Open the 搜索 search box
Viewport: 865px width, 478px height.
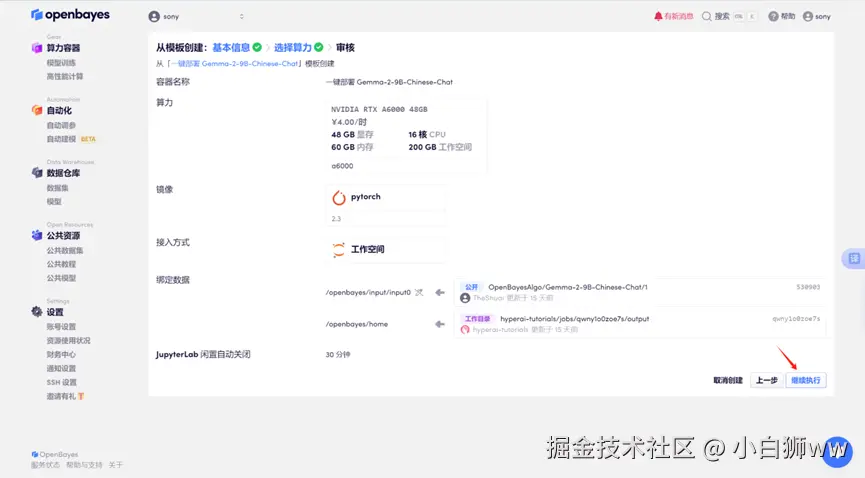(x=729, y=16)
